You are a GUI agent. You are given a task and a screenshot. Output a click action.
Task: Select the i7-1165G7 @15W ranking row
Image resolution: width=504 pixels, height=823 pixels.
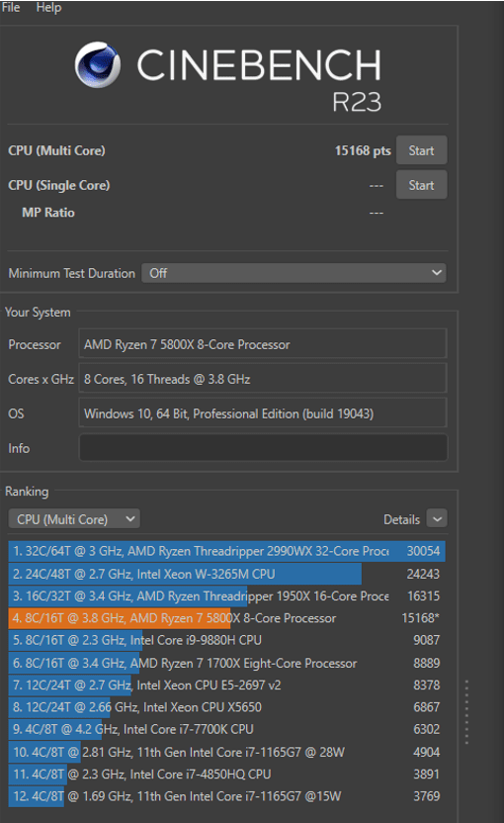click(226, 796)
